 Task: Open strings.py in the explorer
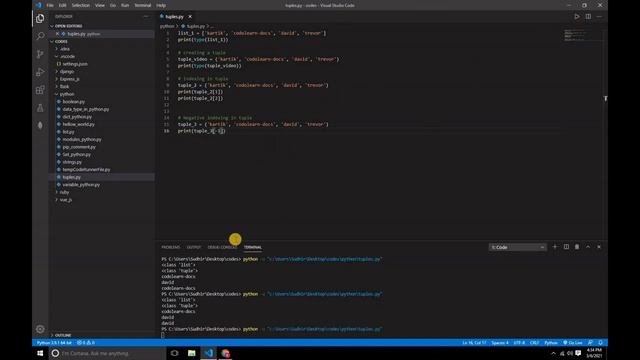tap(72, 162)
